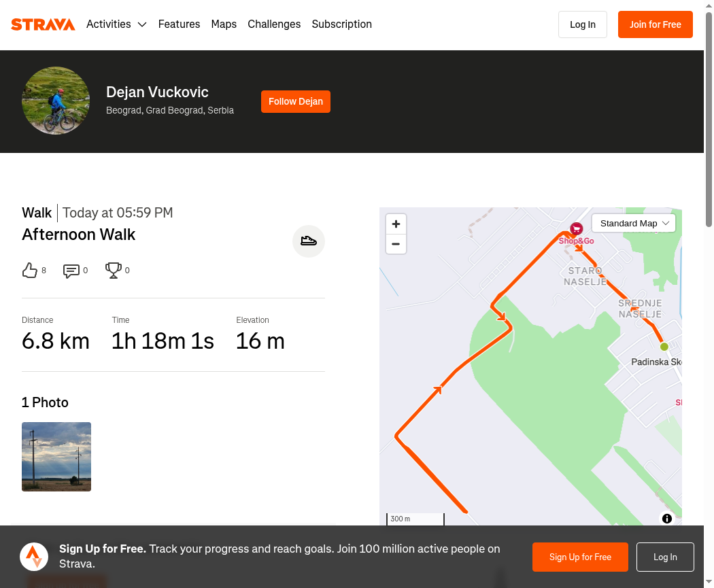Screen dimensions: 714x588
Task: Expand the Activities dropdown menu
Action: [x=116, y=24]
